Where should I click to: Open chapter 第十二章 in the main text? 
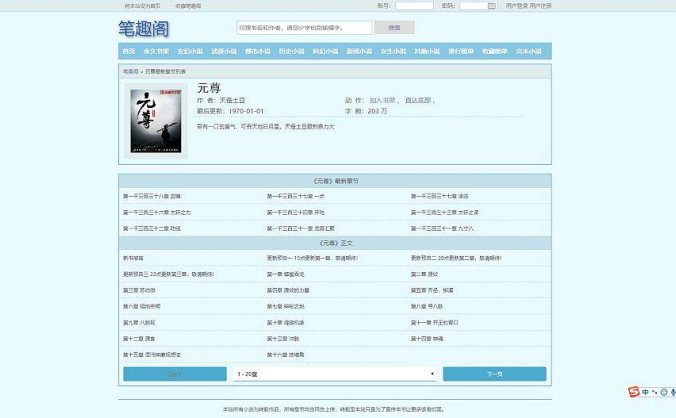pyautogui.click(x=139, y=339)
